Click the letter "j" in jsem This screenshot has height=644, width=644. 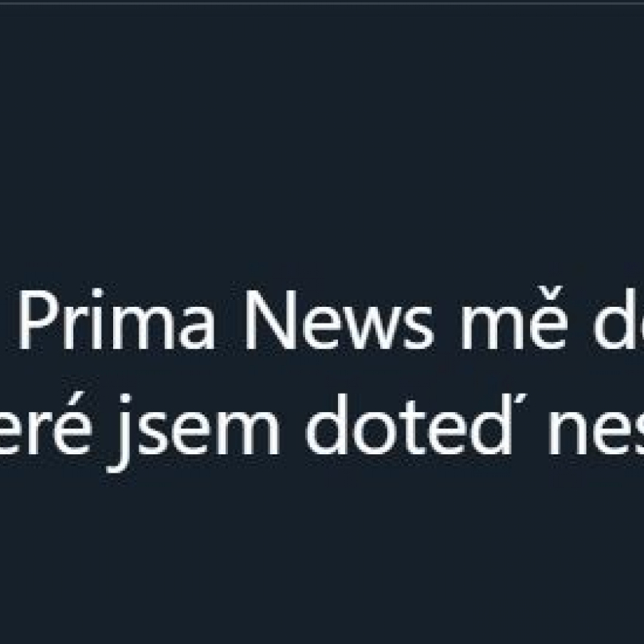(x=120, y=433)
